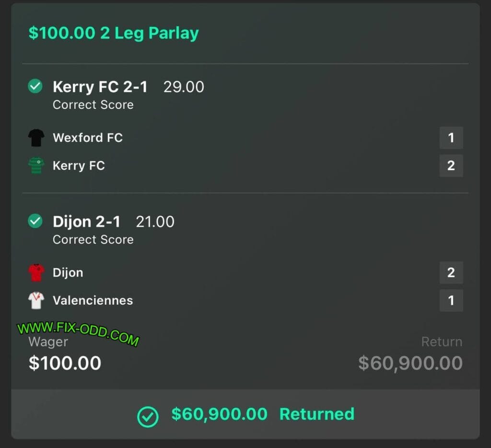Click the 29.00 odds value

(184, 87)
